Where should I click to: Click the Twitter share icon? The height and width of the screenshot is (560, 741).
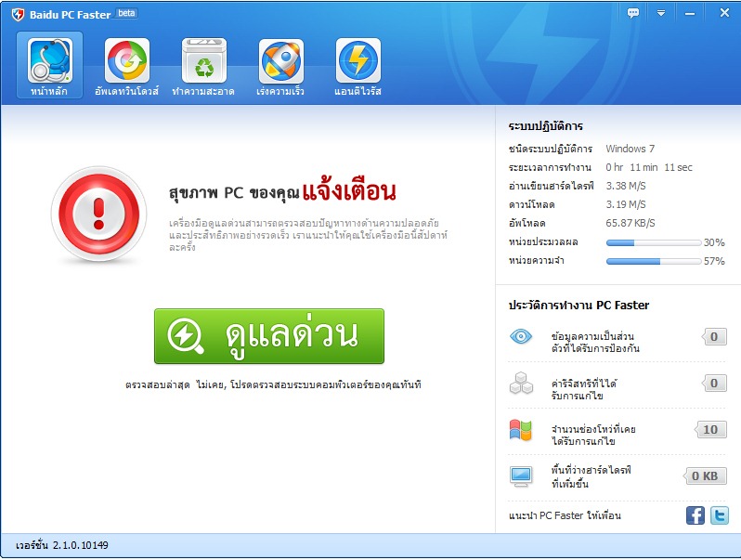coord(720,515)
